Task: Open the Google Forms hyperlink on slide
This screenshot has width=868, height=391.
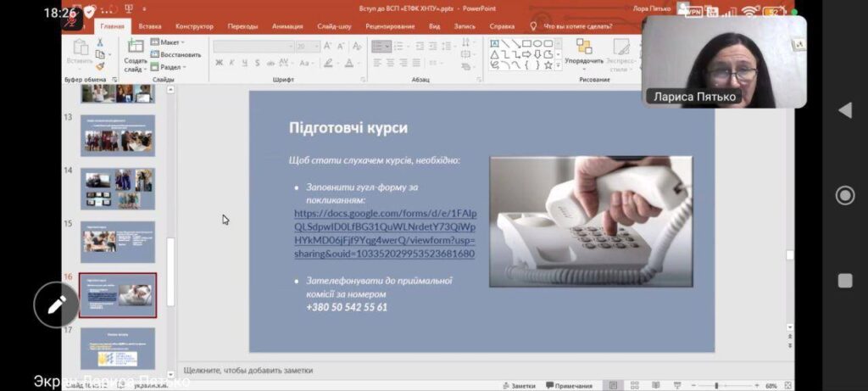Action: click(384, 233)
